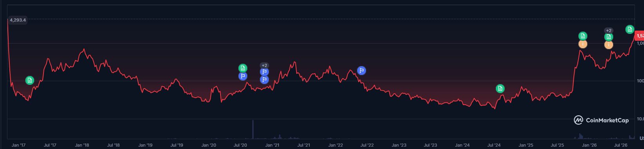Click the green document marker above Jul '20
Viewport: 644px width, 149px height.
[243, 68]
